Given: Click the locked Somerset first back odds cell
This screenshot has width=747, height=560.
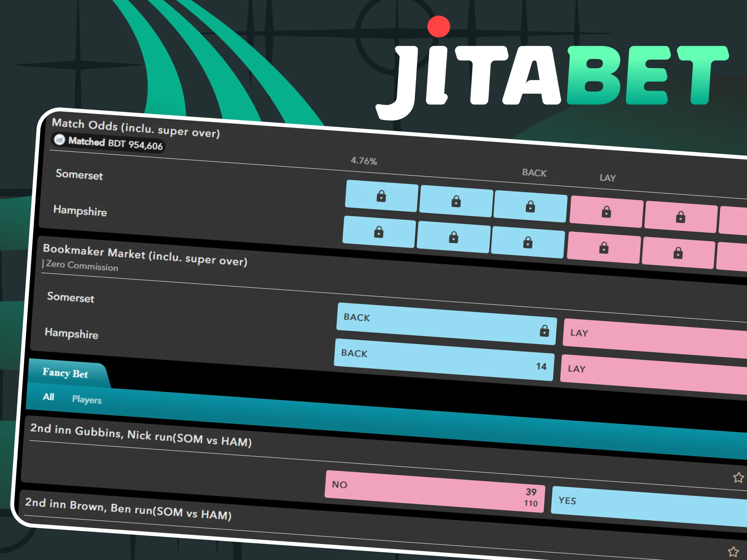Looking at the screenshot, I should tap(381, 196).
